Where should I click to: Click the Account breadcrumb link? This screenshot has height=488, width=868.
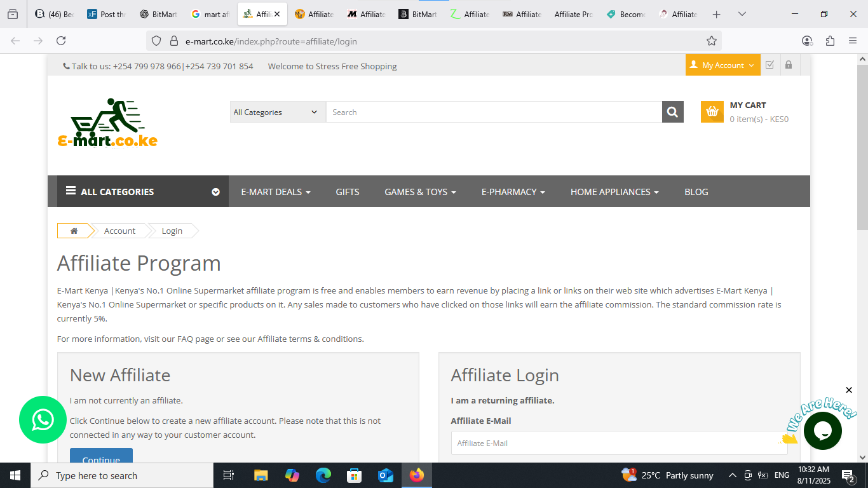pos(119,231)
